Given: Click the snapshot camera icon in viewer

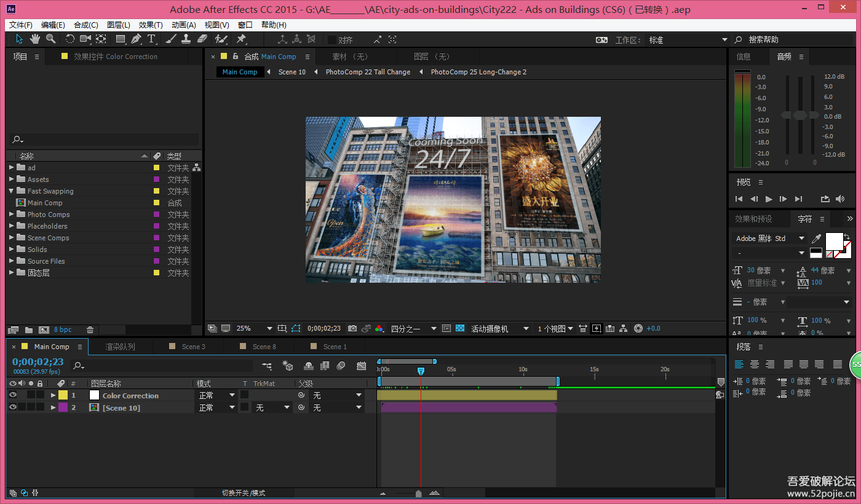Looking at the screenshot, I should coord(352,328).
